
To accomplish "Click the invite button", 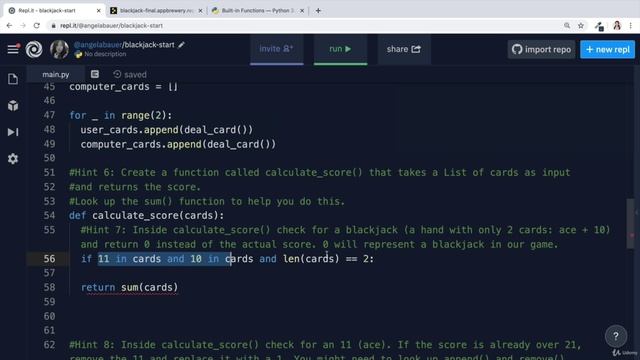I will tap(276, 49).
